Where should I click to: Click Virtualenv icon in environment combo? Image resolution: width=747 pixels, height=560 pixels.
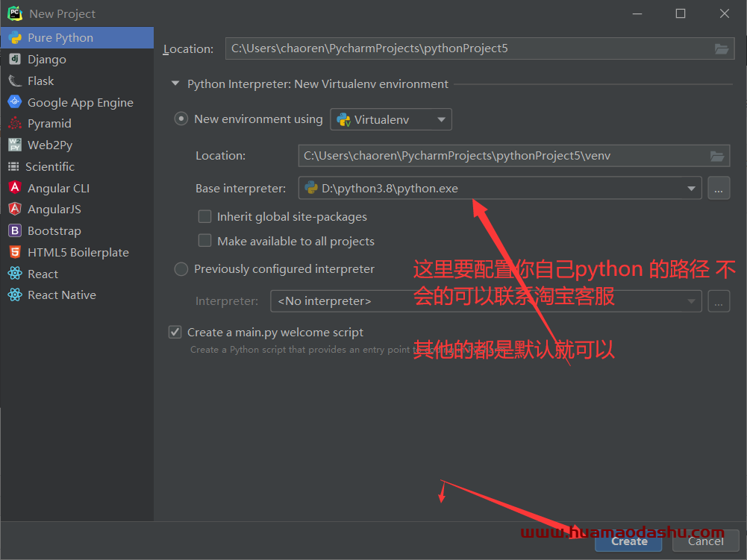[x=343, y=119]
